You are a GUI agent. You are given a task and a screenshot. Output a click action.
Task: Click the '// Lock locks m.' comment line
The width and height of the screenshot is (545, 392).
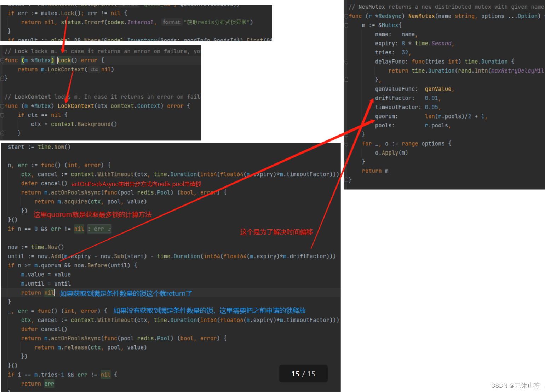[x=102, y=51]
